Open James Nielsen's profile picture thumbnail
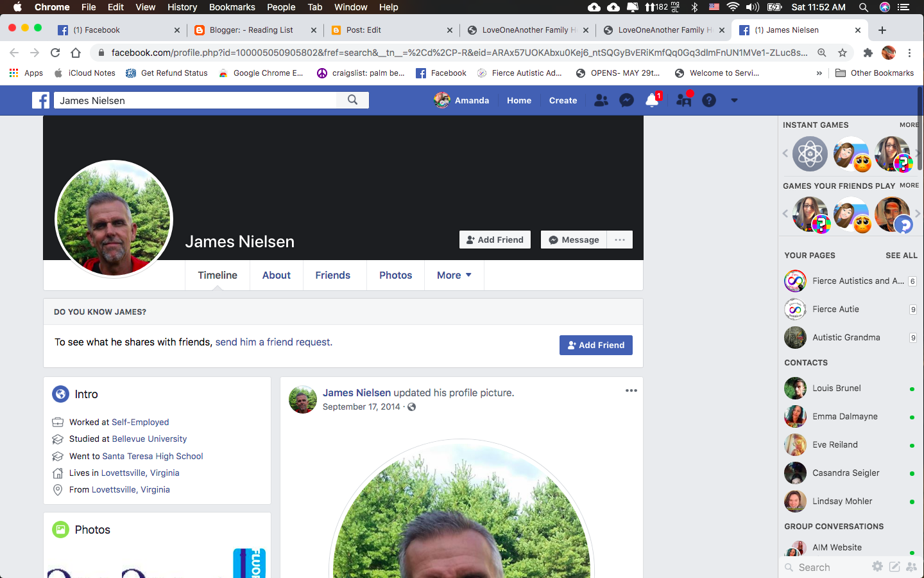Viewport: 924px width, 578px height. [x=114, y=219]
